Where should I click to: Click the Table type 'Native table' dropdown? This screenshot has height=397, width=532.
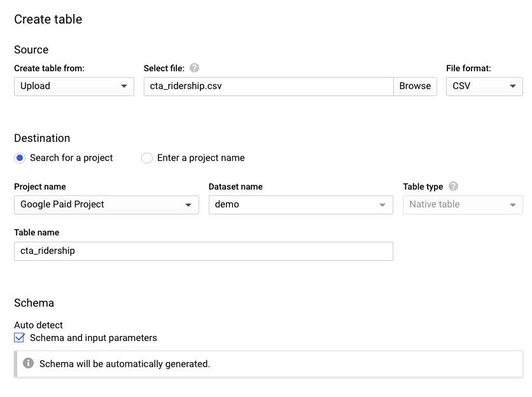click(x=463, y=204)
